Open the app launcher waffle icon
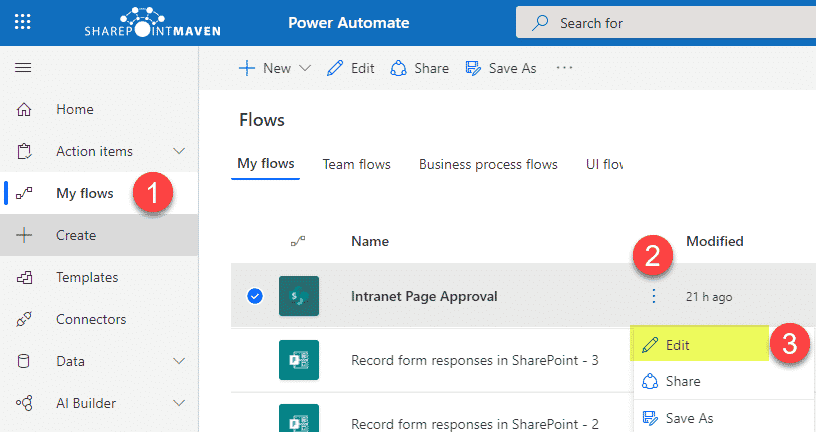 [22, 22]
